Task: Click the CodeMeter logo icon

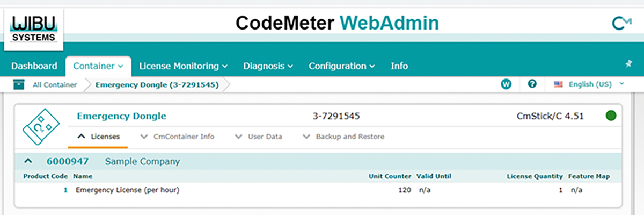Action: pyautogui.click(x=622, y=23)
